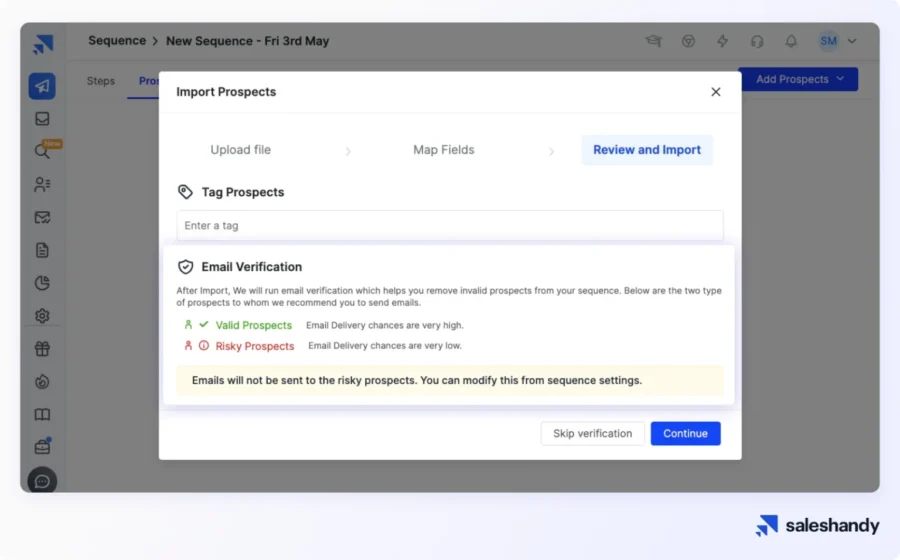Viewport: 900px width, 560px height.
Task: Open the Unified Inbox sidebar icon
Action: point(42,118)
